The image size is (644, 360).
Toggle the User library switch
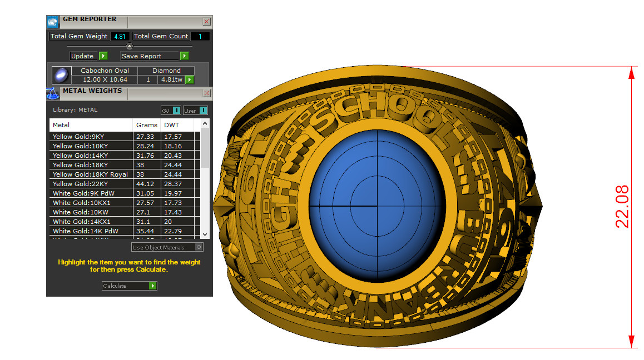click(x=202, y=111)
